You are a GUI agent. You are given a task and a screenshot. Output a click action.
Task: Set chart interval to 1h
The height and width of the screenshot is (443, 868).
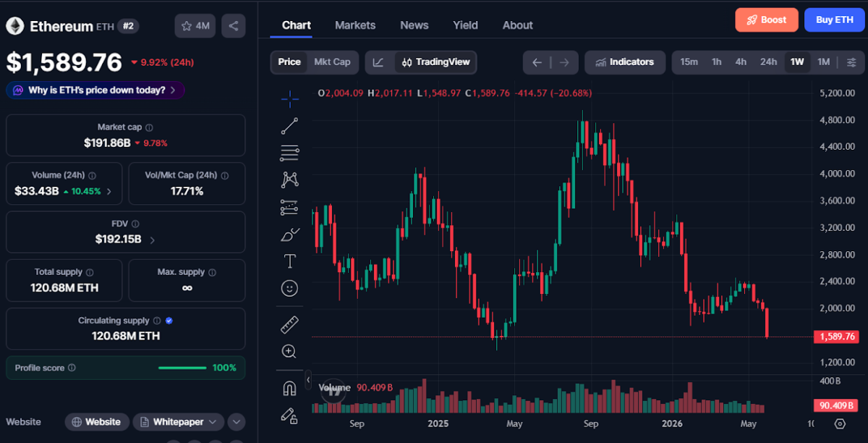coord(717,62)
